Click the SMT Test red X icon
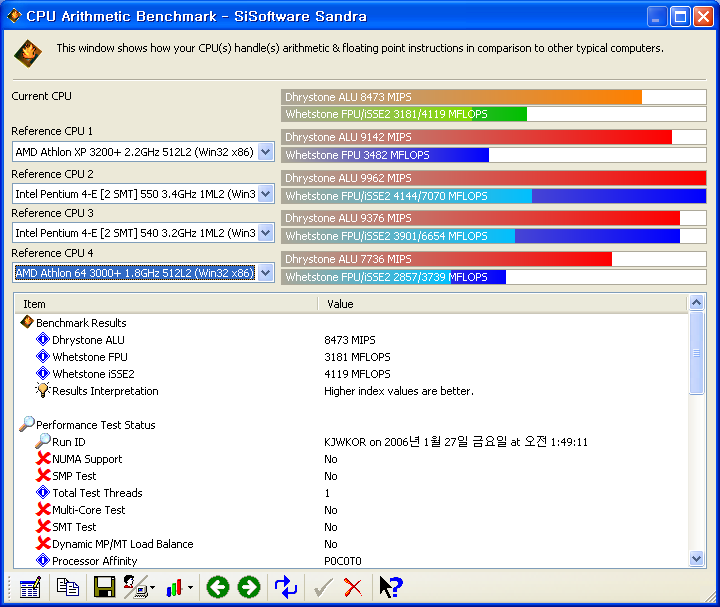720x607 pixels. [x=43, y=526]
